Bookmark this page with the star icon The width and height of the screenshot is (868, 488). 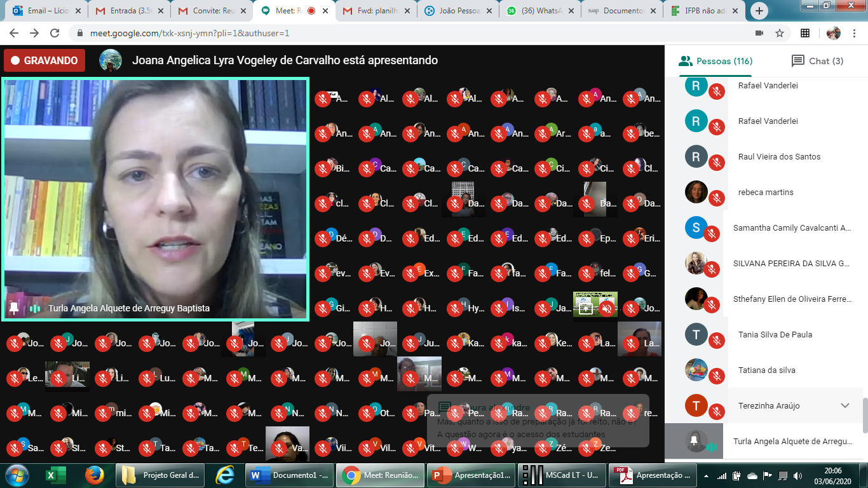pyautogui.click(x=780, y=33)
